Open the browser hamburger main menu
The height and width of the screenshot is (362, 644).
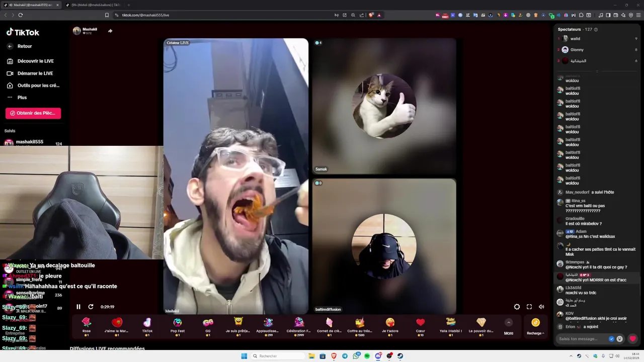tap(638, 15)
